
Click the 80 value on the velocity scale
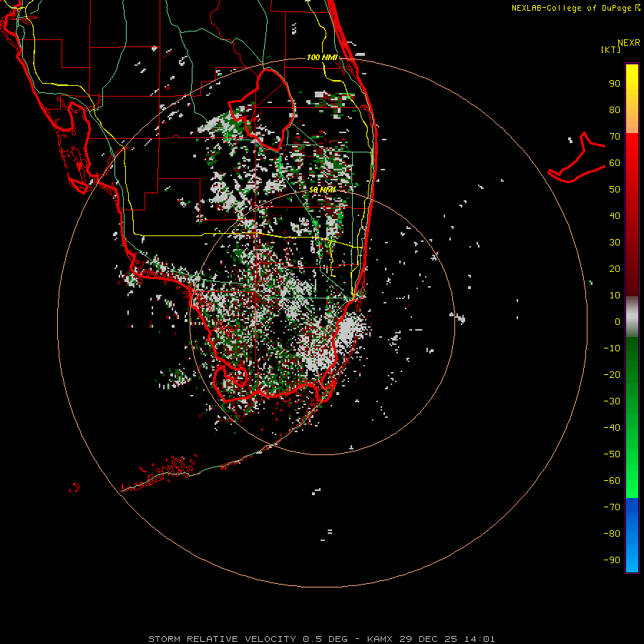tap(615, 110)
